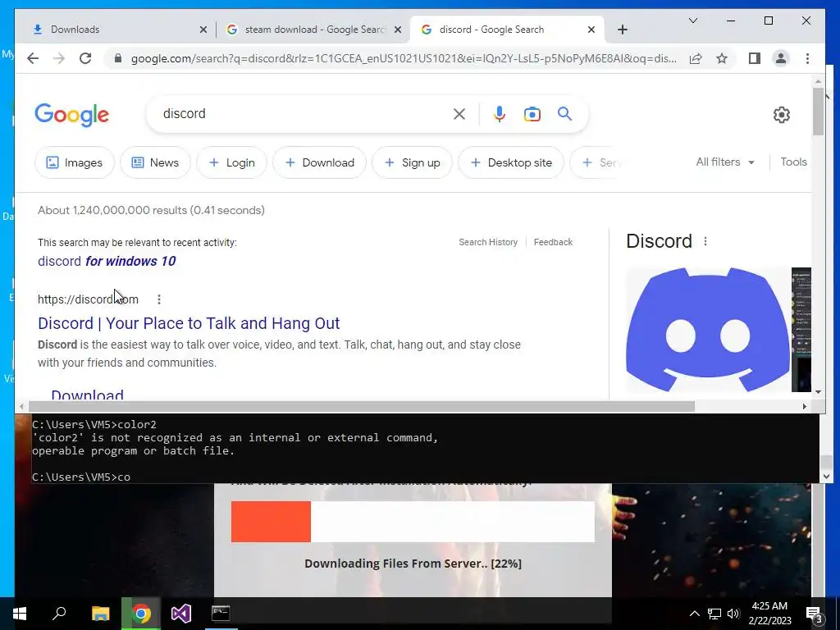View the Discord logo image

(x=707, y=330)
